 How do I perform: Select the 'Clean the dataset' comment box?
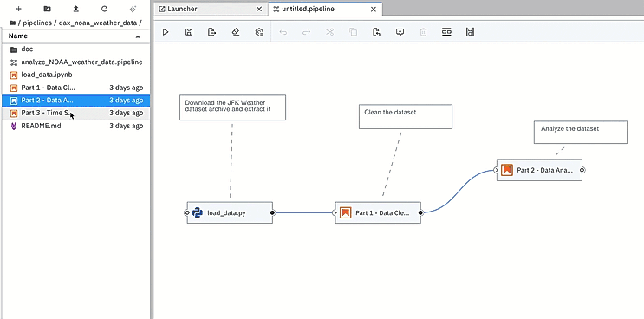pyautogui.click(x=406, y=117)
